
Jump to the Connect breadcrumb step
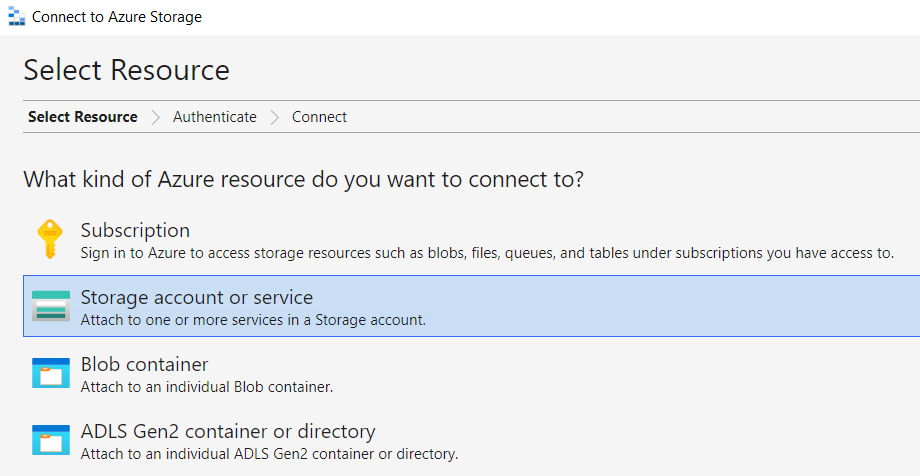coord(319,117)
